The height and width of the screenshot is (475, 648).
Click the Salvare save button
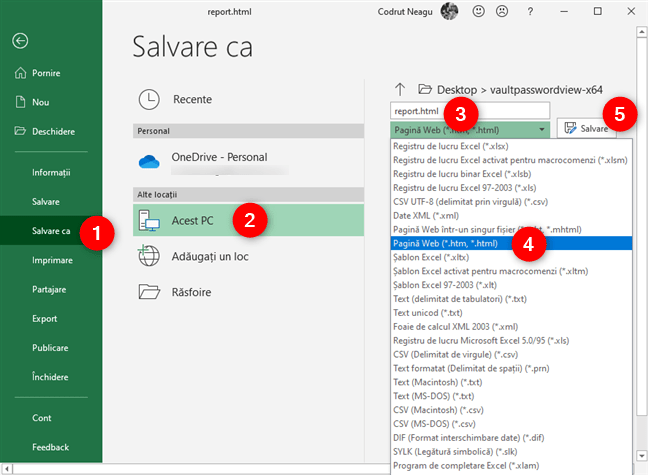pos(586,129)
